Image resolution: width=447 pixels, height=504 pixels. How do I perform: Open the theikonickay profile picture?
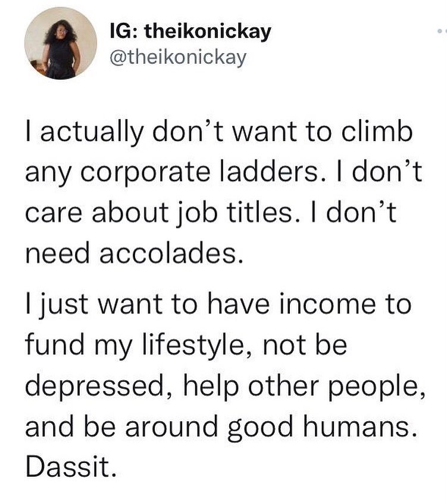coord(60,43)
